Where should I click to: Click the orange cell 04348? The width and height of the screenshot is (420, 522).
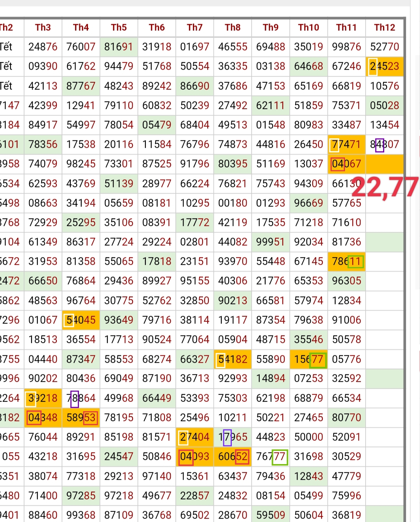43,417
